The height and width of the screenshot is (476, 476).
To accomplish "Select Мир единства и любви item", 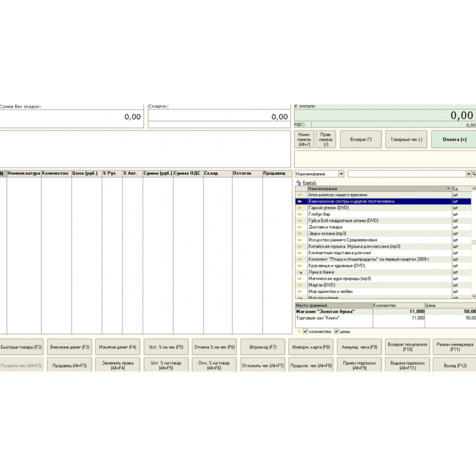I will coord(383,291).
